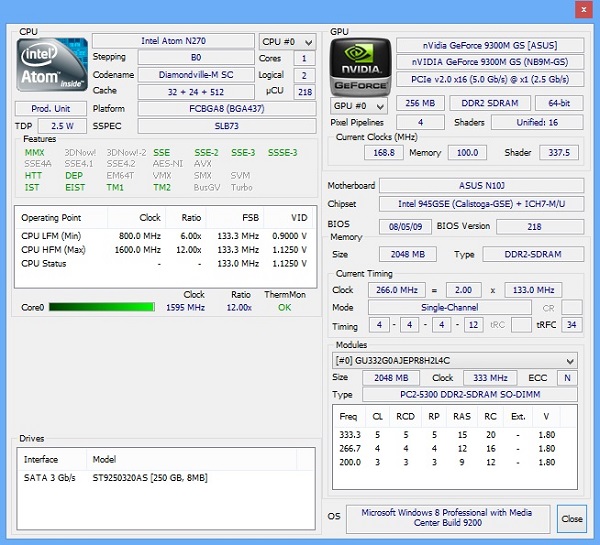Select the CPU HFM (Max) row

(165, 250)
